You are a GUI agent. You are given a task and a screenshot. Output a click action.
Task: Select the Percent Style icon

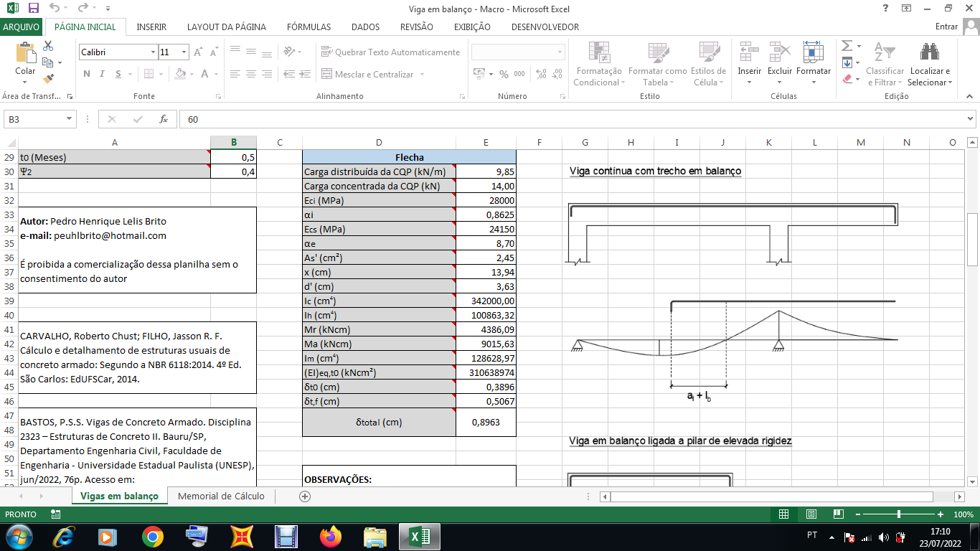[504, 74]
